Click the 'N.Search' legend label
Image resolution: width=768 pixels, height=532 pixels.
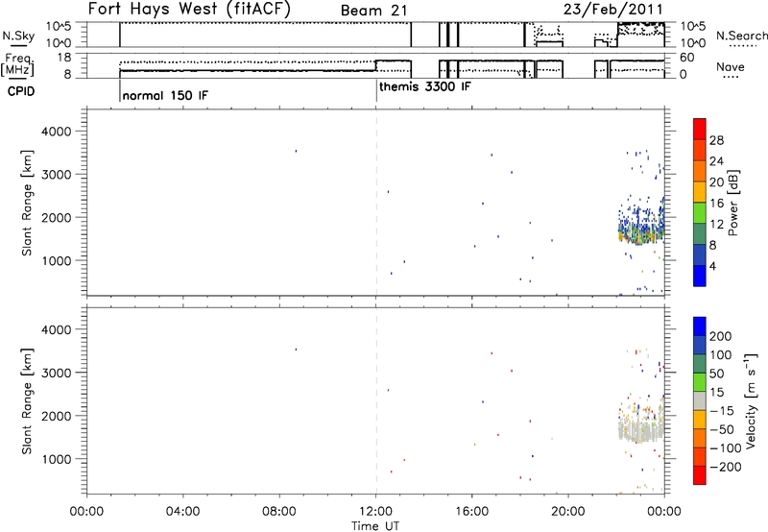pyautogui.click(x=741, y=36)
